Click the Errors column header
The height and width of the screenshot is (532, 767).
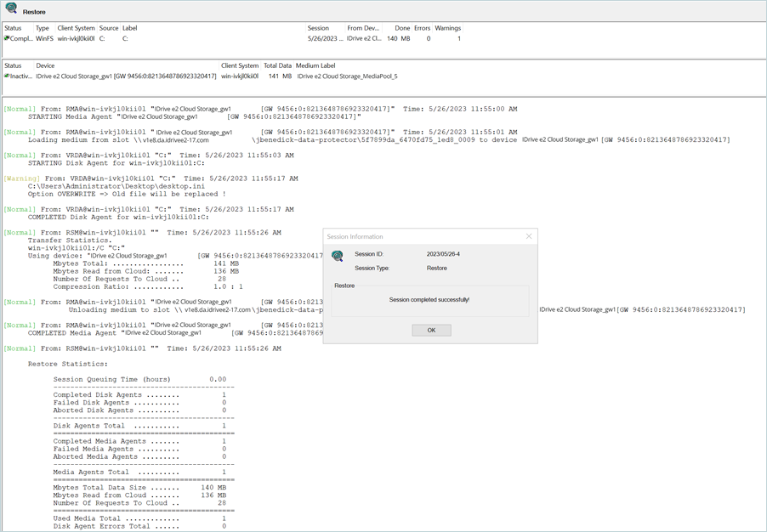point(422,28)
